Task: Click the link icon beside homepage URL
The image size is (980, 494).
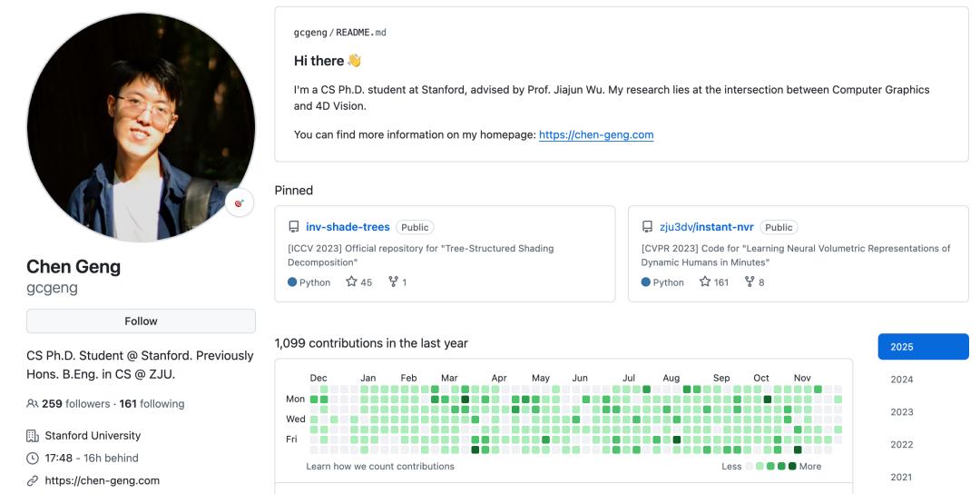Action: (x=33, y=480)
